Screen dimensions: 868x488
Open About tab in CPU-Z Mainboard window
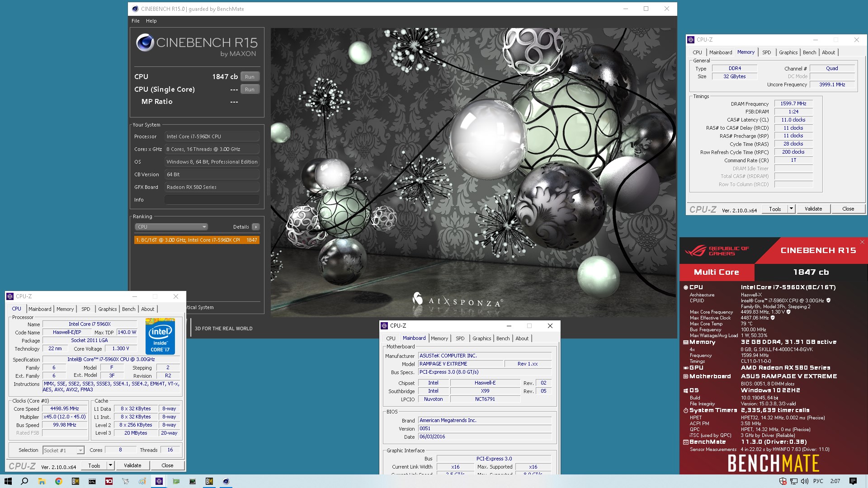(x=522, y=338)
